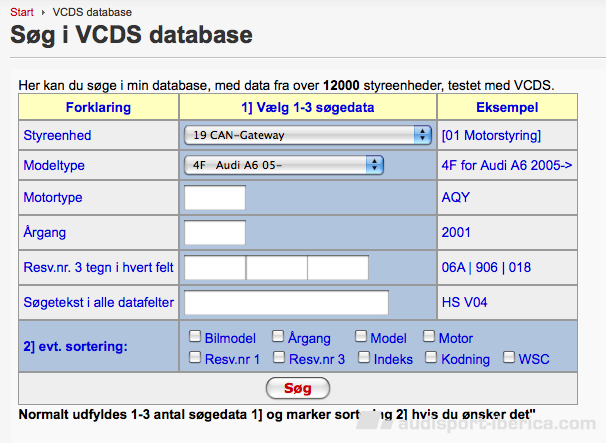The height and width of the screenshot is (443, 606).
Task: Tick the Kodning sorting checkbox
Action: pos(432,357)
